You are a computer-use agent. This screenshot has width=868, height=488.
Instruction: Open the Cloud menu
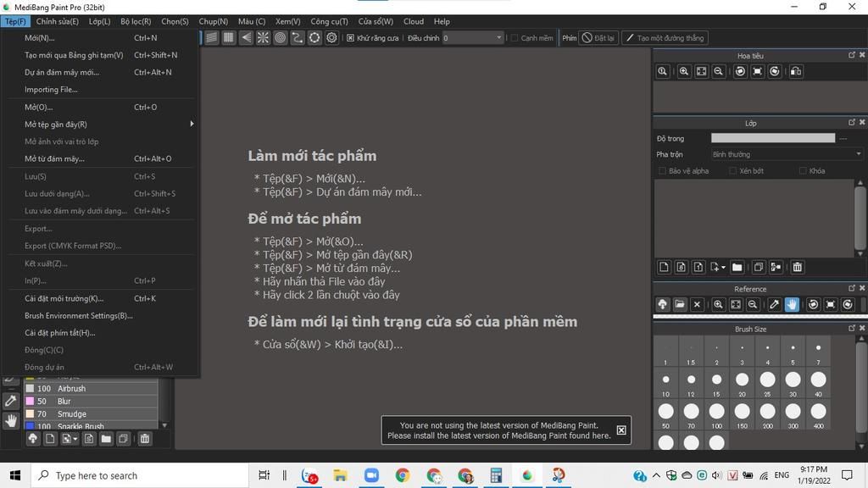tap(414, 21)
